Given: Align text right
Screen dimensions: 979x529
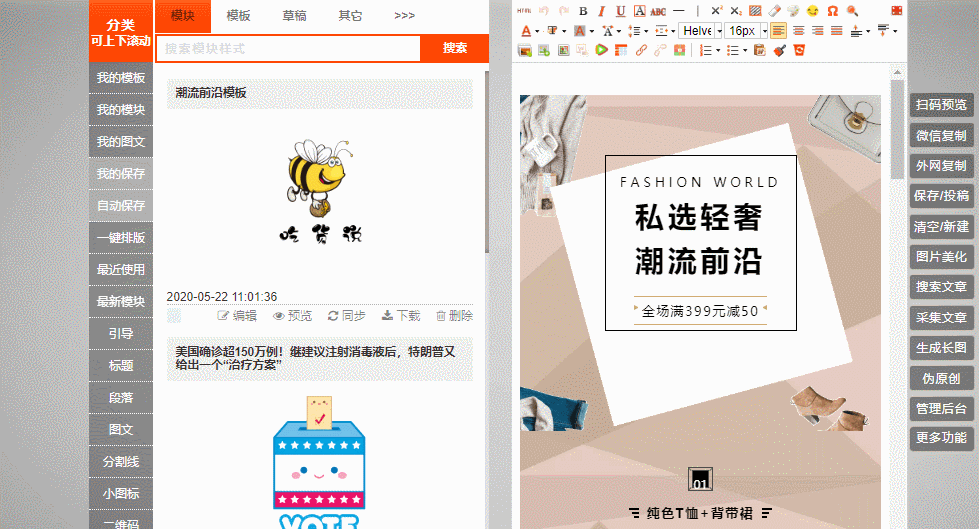Looking at the screenshot, I should pos(817,31).
